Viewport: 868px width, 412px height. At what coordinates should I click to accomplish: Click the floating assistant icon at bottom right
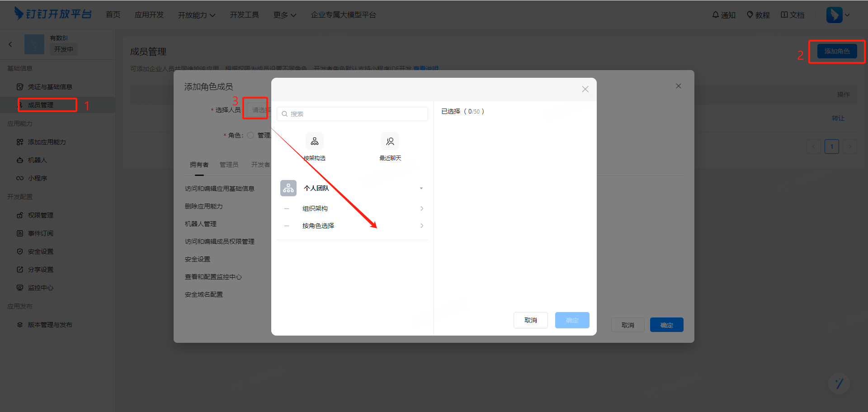coord(839,384)
